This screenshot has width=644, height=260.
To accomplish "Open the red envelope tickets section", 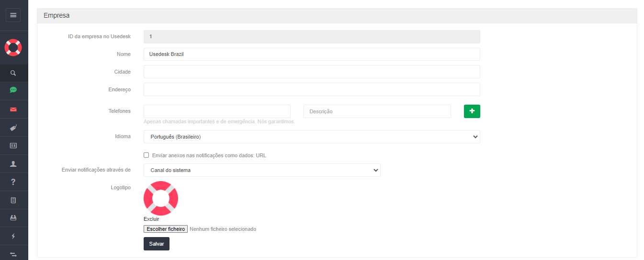I will pos(13,109).
